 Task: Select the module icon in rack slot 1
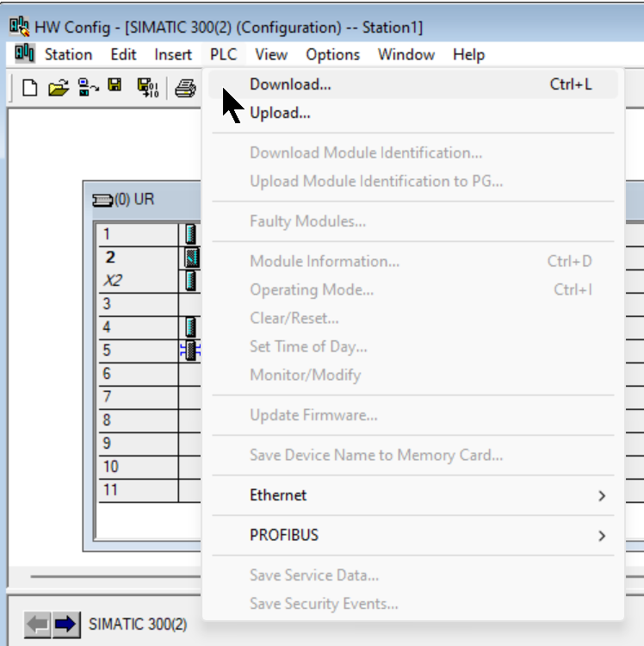click(x=190, y=234)
